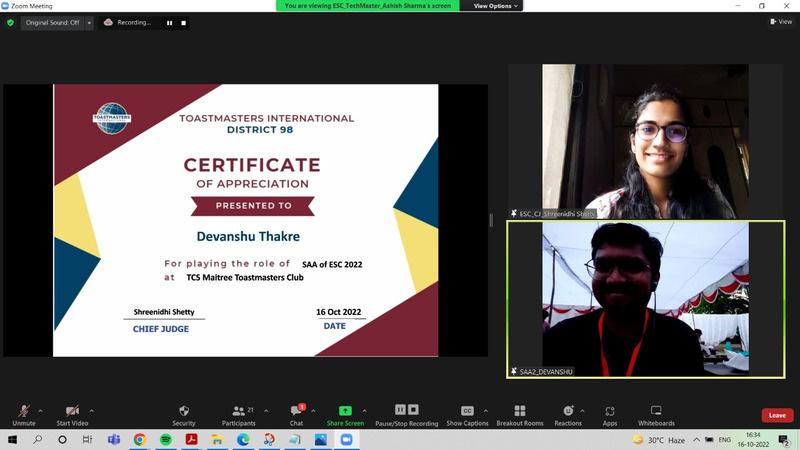The image size is (800, 450).
Task: Open Spotify from taskbar
Action: [x=165, y=439]
